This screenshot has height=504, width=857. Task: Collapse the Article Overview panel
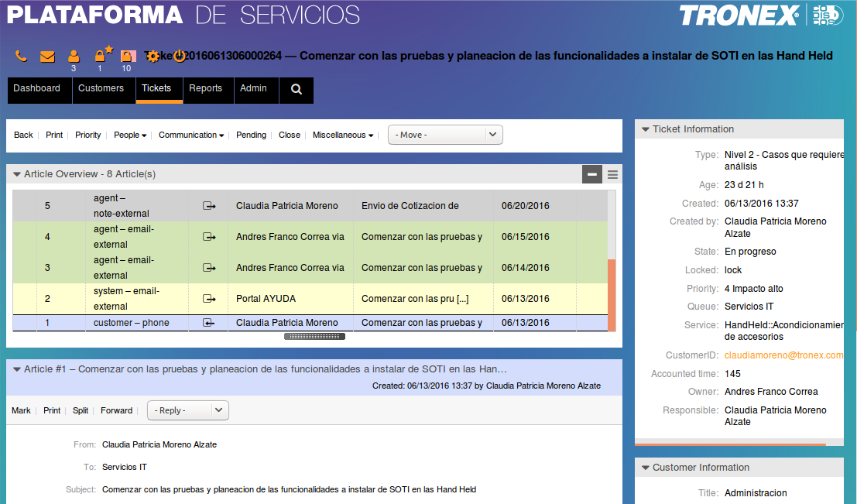tap(17, 174)
